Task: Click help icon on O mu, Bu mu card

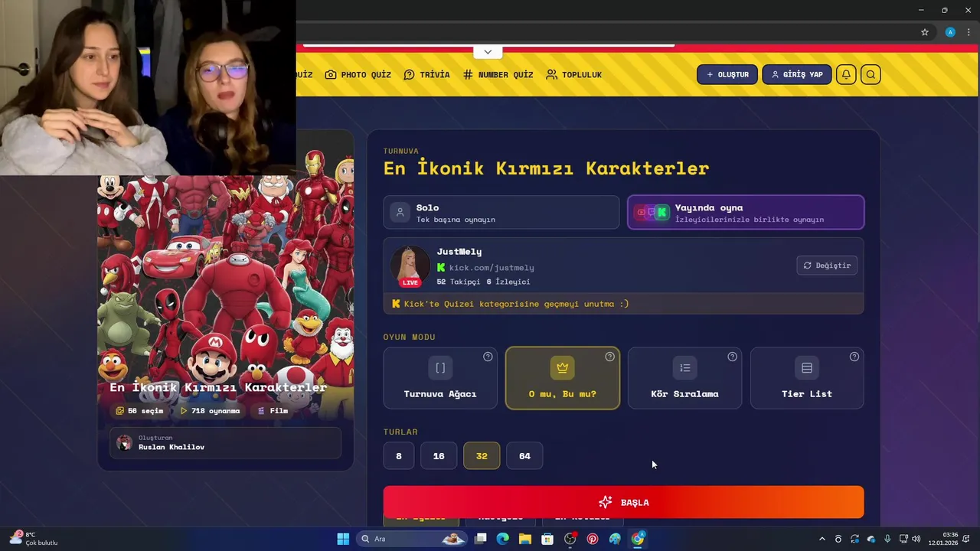Action: pos(609,357)
